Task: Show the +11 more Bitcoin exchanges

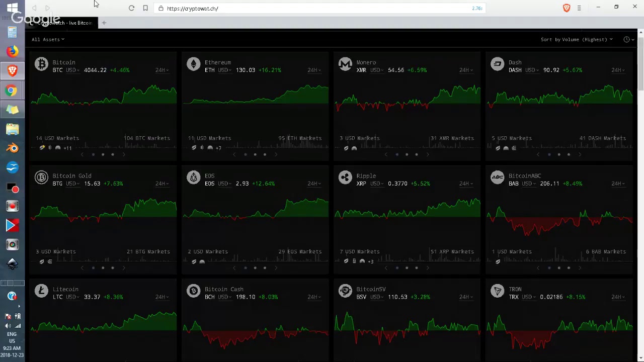Action: [x=67, y=148]
